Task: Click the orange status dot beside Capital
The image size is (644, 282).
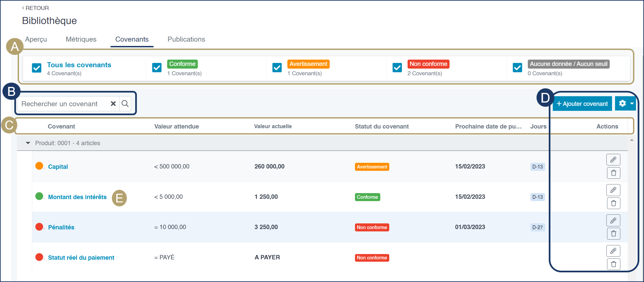Action: tap(39, 166)
